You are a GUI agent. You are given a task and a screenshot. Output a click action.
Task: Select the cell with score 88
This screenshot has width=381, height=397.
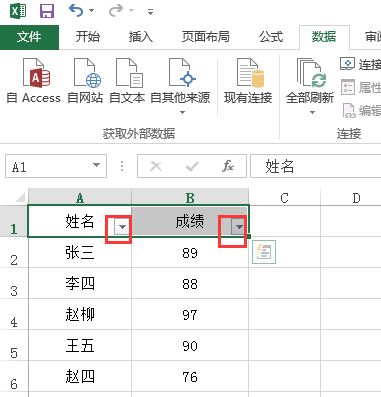pyautogui.click(x=190, y=283)
